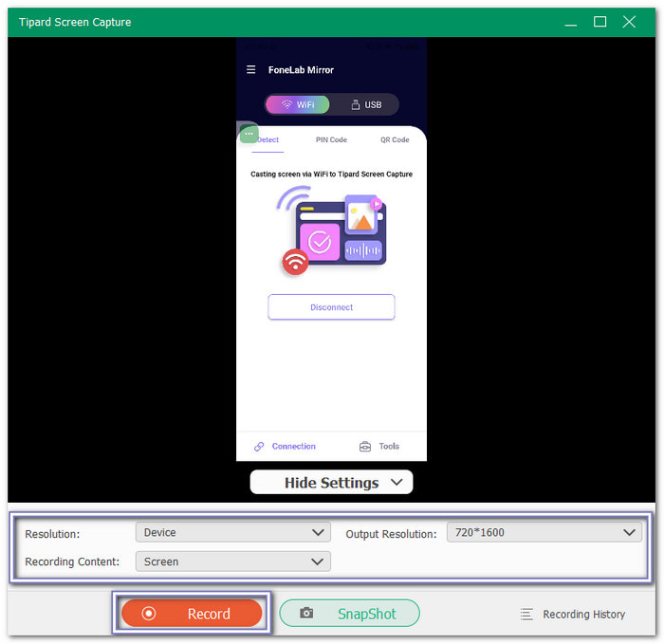Select the Tools tab at the bottom
This screenshot has width=664, height=644.
[x=379, y=447]
